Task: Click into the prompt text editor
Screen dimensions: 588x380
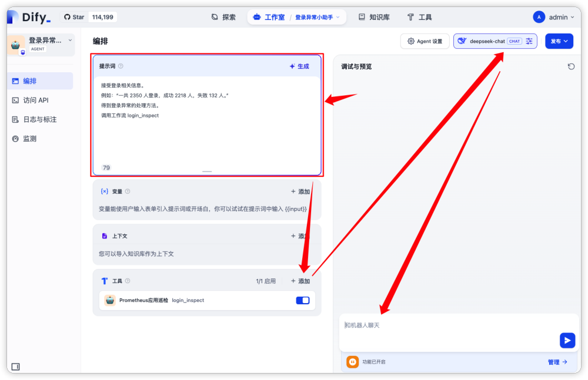Action: pos(207,120)
